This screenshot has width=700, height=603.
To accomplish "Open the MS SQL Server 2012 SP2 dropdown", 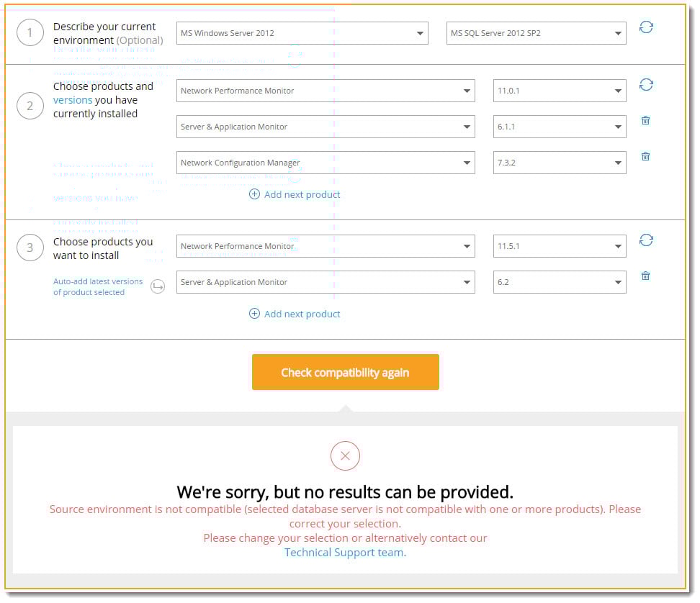I will pos(536,33).
